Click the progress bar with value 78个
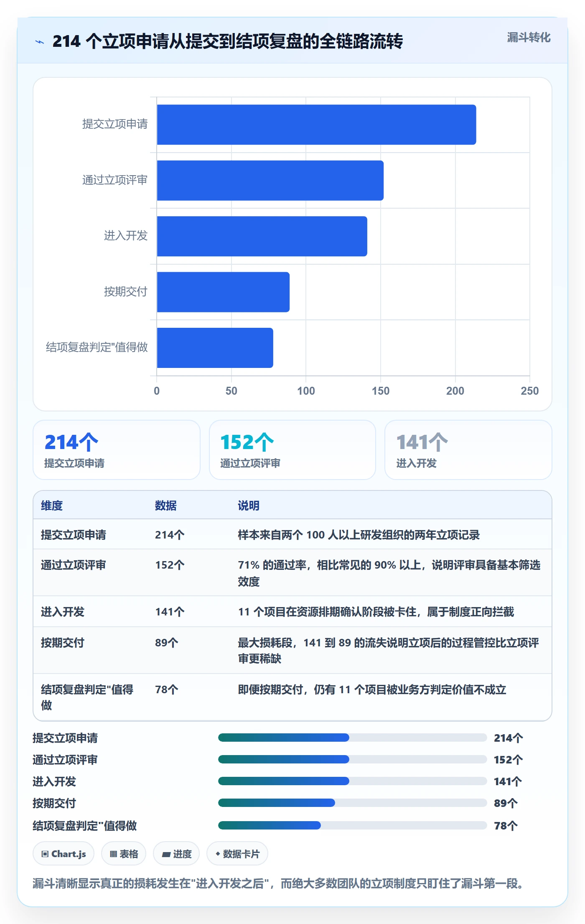 click(x=353, y=825)
